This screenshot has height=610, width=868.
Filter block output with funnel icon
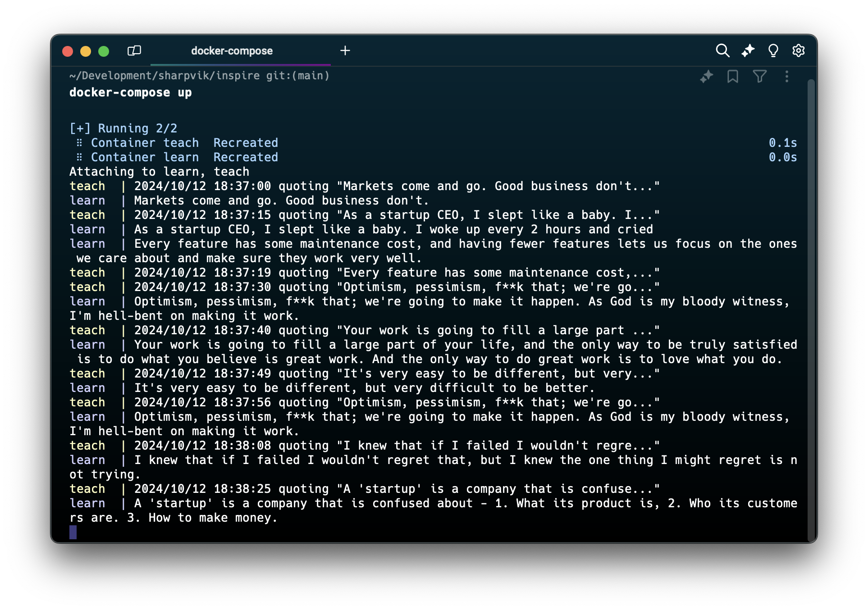[760, 77]
